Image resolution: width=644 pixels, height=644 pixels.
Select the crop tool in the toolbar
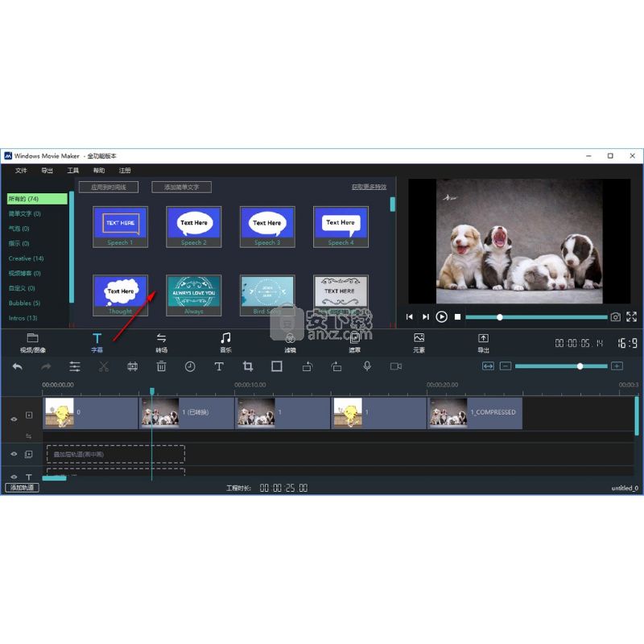tap(248, 366)
